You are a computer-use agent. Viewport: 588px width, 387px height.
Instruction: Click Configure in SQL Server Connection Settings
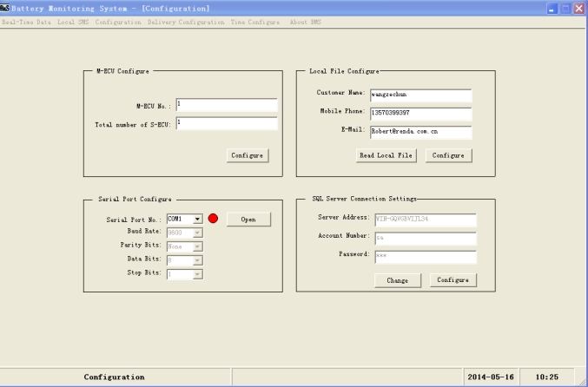coord(453,280)
